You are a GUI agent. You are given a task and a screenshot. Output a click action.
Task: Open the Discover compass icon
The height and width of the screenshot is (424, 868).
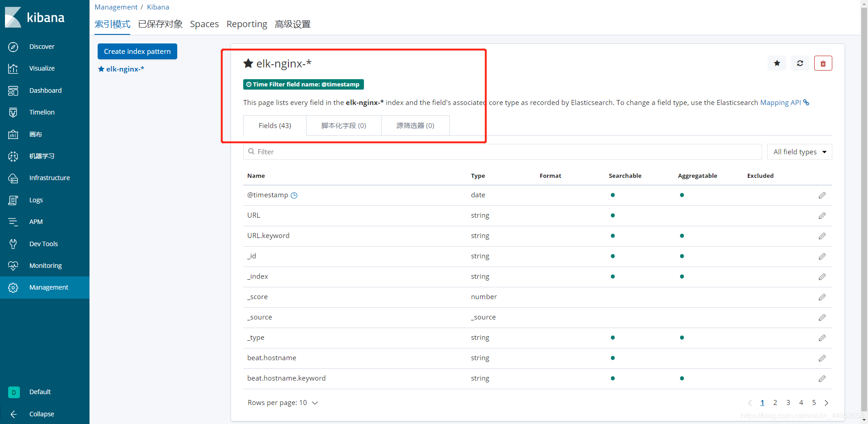[x=13, y=47]
